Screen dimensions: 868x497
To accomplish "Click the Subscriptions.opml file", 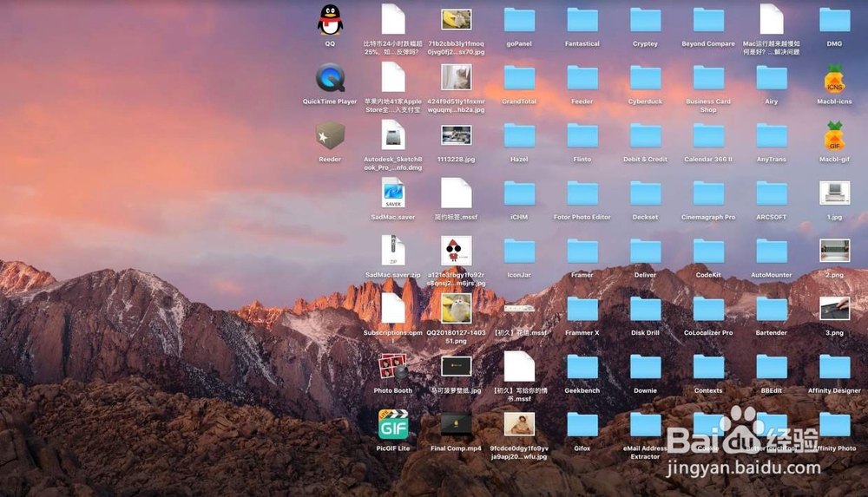I will 393,309.
